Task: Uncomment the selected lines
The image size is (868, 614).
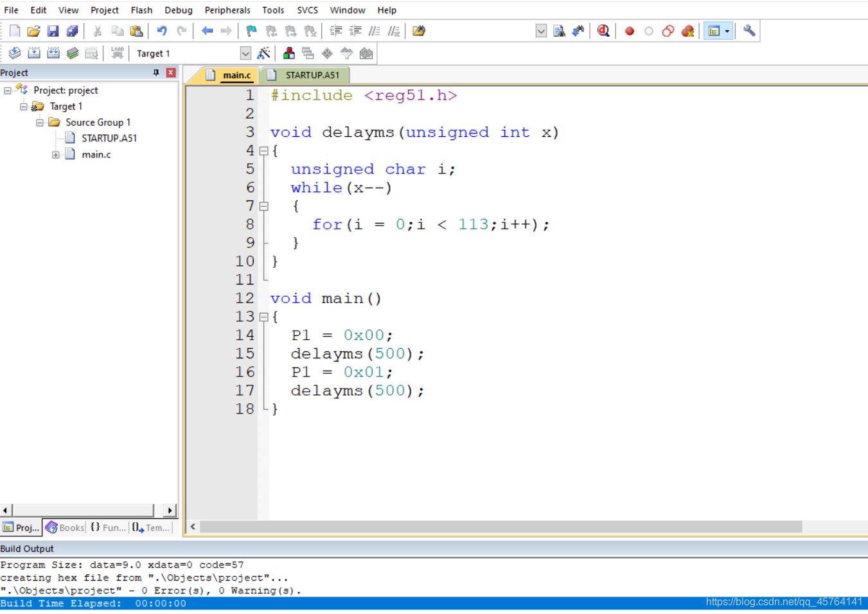Action: pyautogui.click(x=394, y=31)
